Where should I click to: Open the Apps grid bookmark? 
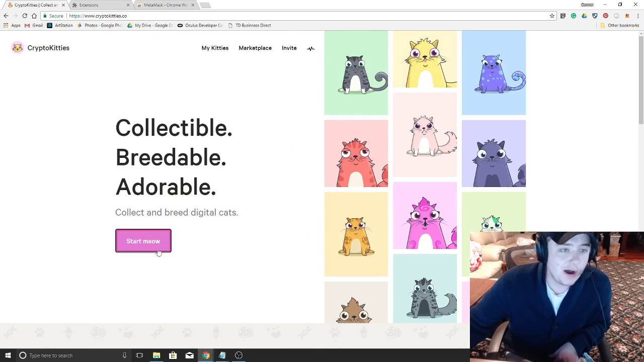[12, 25]
